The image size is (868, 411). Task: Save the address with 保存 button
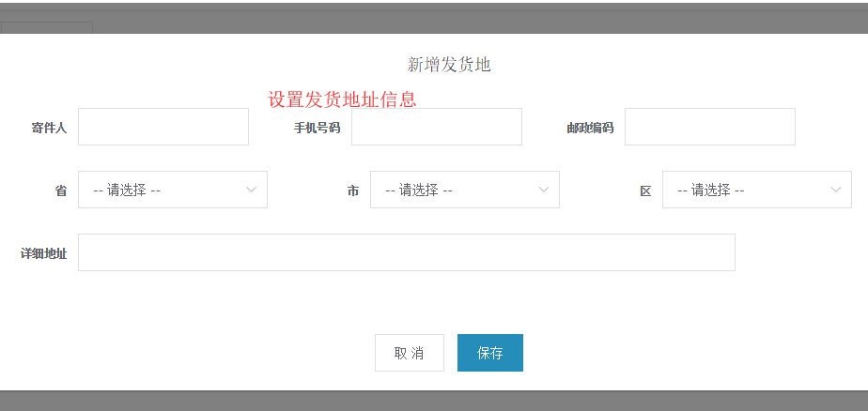coord(490,353)
